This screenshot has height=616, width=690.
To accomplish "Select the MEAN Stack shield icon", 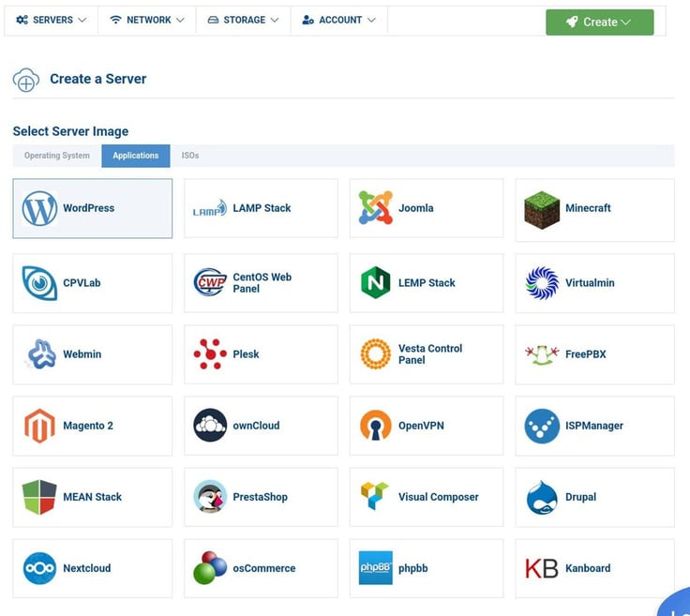I will tap(39, 497).
